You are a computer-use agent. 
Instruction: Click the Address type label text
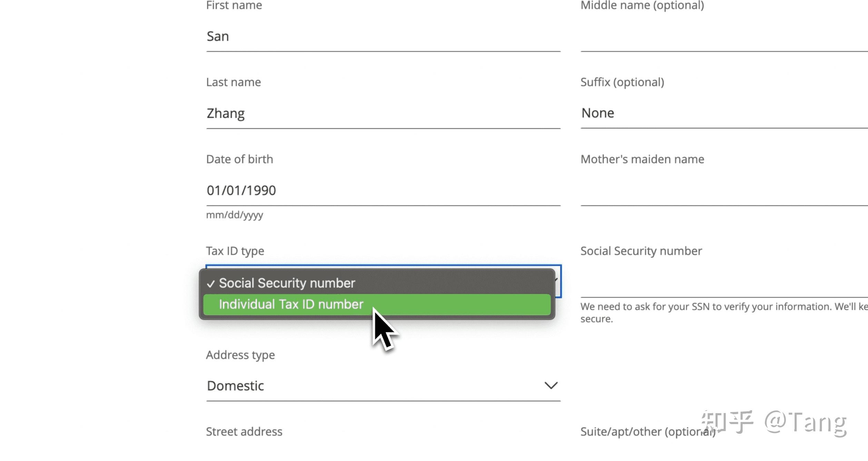pos(240,355)
